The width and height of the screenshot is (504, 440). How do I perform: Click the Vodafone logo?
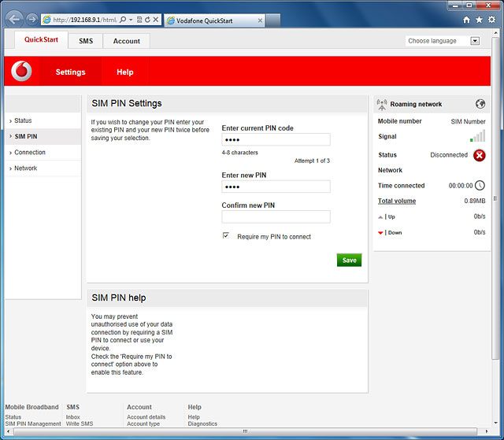(21, 71)
